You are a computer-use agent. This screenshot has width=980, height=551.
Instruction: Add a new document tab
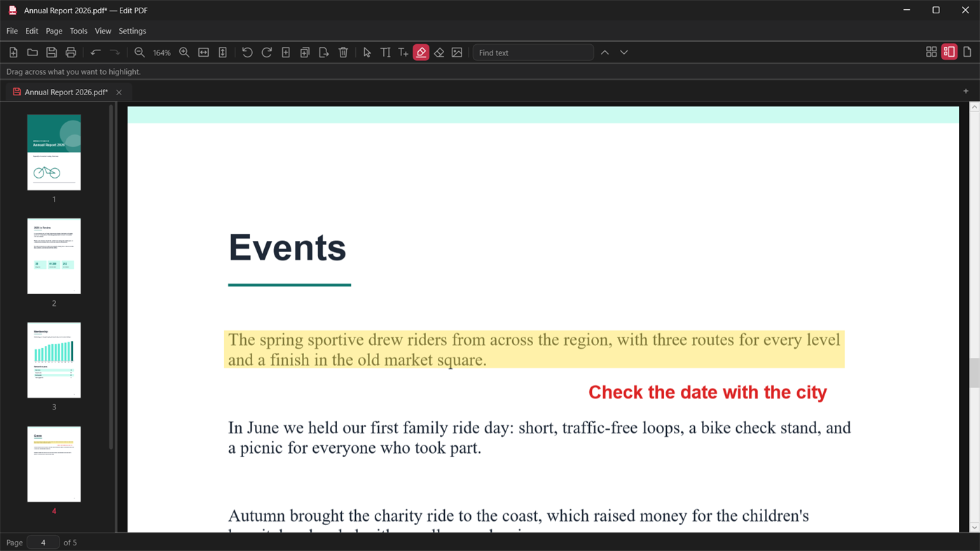point(966,92)
